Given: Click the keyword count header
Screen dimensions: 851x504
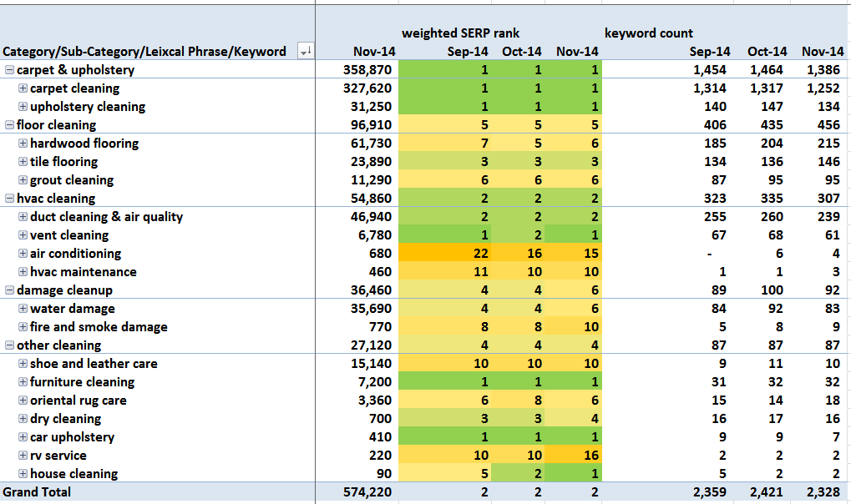Looking at the screenshot, I should (648, 33).
